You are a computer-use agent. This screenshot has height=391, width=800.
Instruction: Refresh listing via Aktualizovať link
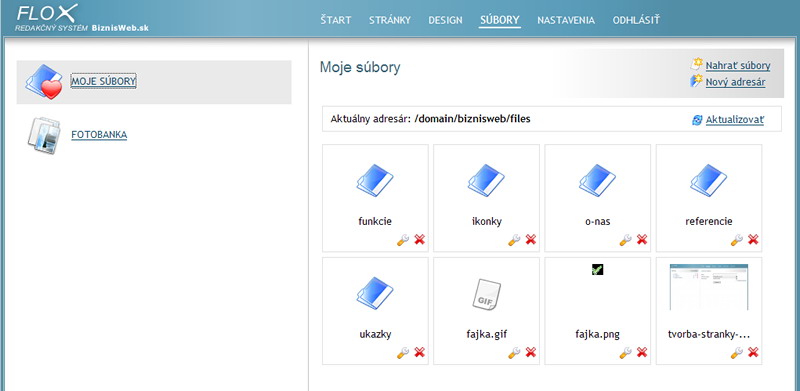tap(735, 120)
